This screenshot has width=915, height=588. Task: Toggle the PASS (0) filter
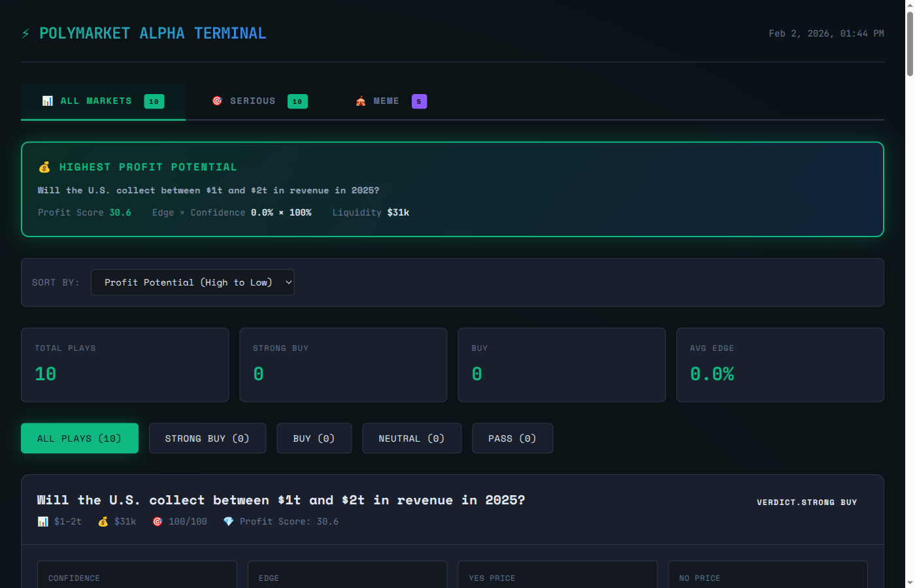pyautogui.click(x=512, y=438)
